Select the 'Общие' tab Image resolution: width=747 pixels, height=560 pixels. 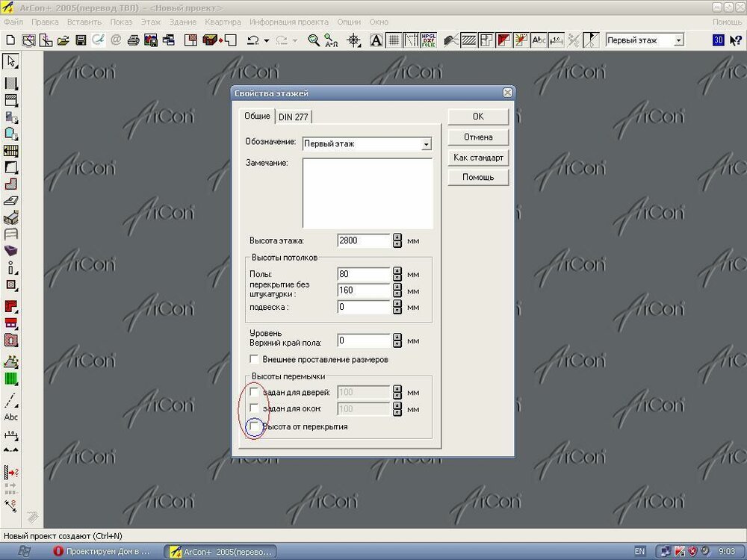(257, 116)
